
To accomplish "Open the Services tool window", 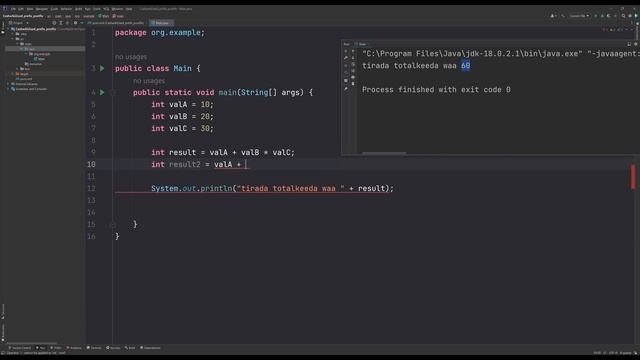I will (x=113, y=348).
